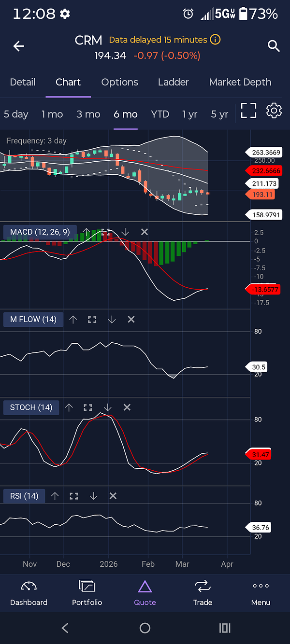Tap the data delayed info icon

point(216,40)
